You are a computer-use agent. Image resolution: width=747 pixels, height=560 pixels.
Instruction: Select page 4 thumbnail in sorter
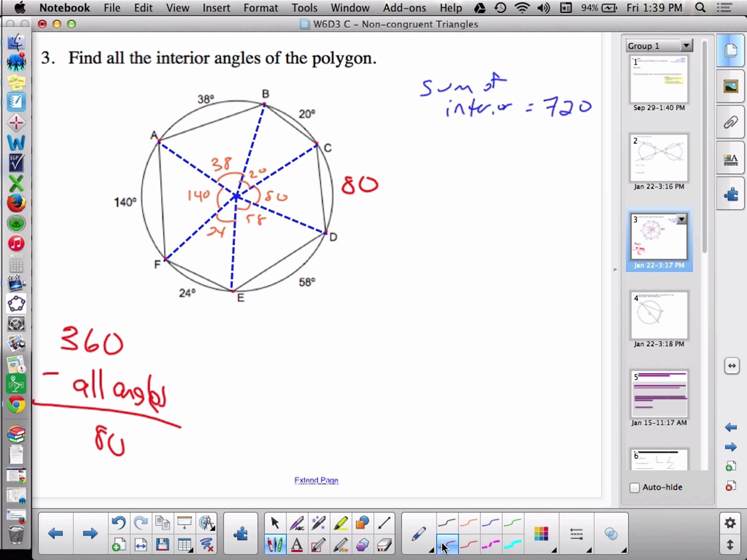(x=659, y=315)
